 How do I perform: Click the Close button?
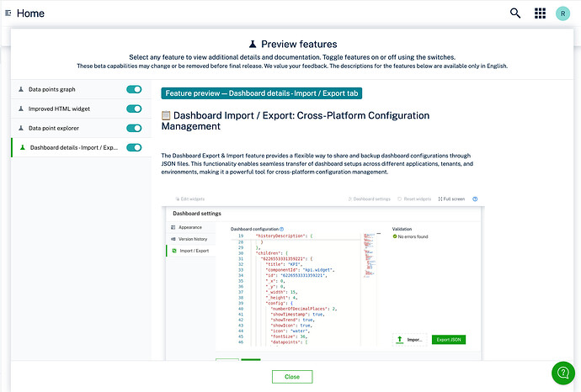[292, 377]
